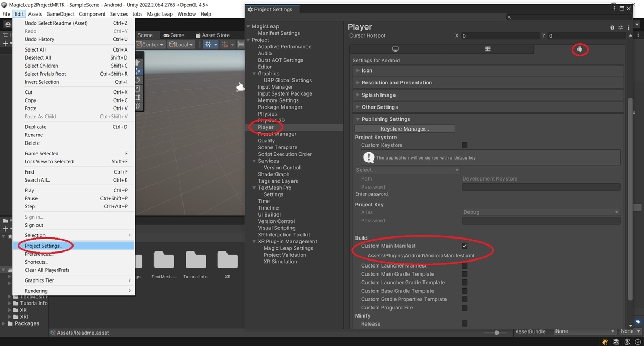Collapse the Publishing Settings section
The height and width of the screenshot is (346, 644).
coord(488,119)
